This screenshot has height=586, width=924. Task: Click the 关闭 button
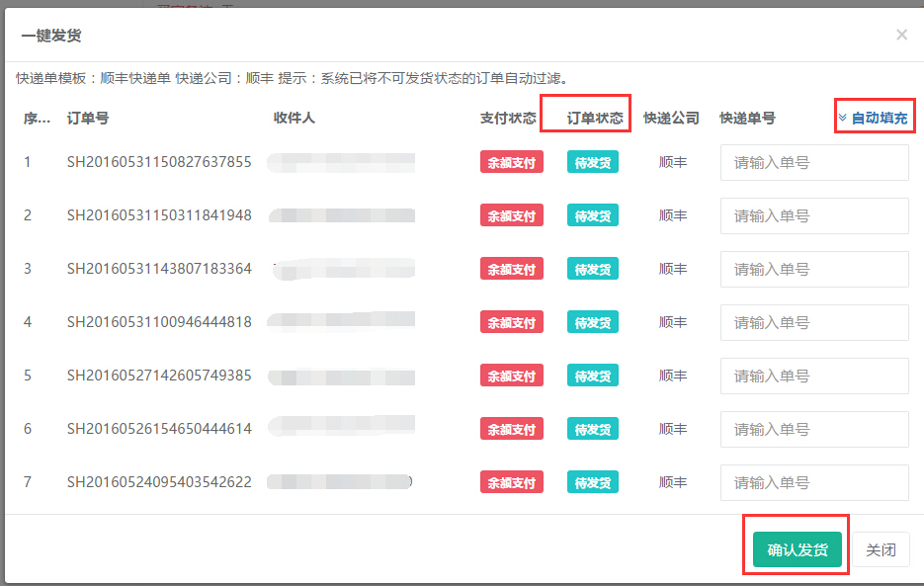coord(881,550)
